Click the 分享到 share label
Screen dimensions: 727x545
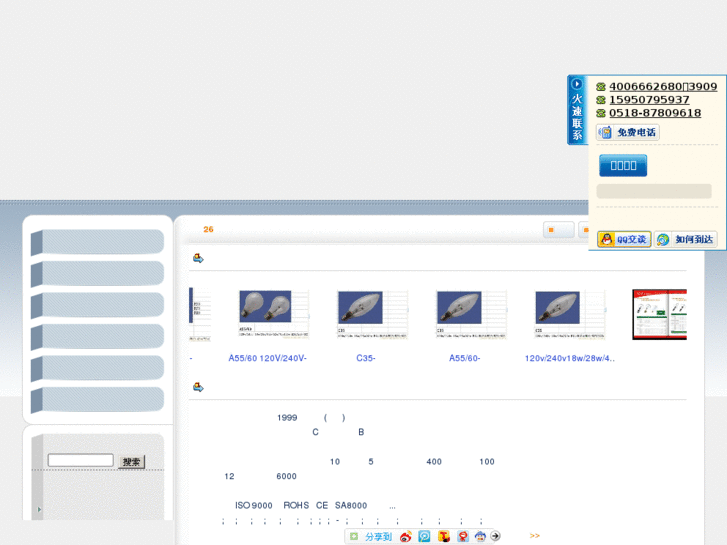click(x=378, y=537)
